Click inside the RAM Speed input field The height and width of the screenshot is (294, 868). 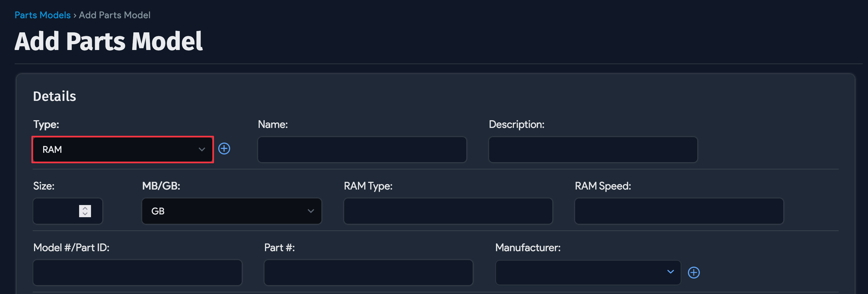(679, 211)
